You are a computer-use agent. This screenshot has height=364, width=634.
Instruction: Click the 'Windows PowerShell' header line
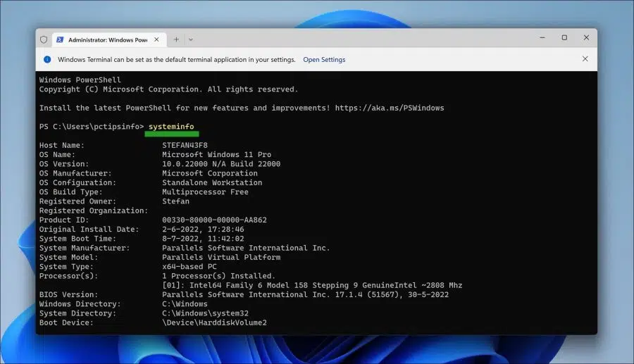[80, 80]
